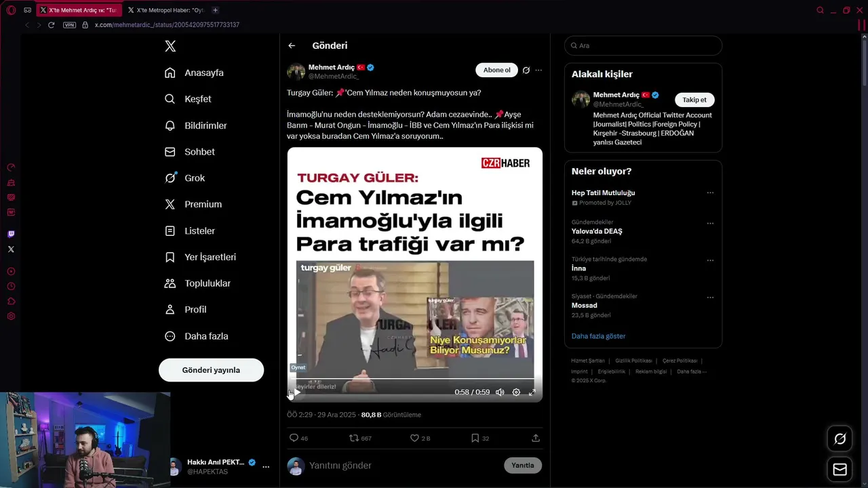Screen dimensions: 868x488
Task: Open the post's more options dots
Action: 538,70
